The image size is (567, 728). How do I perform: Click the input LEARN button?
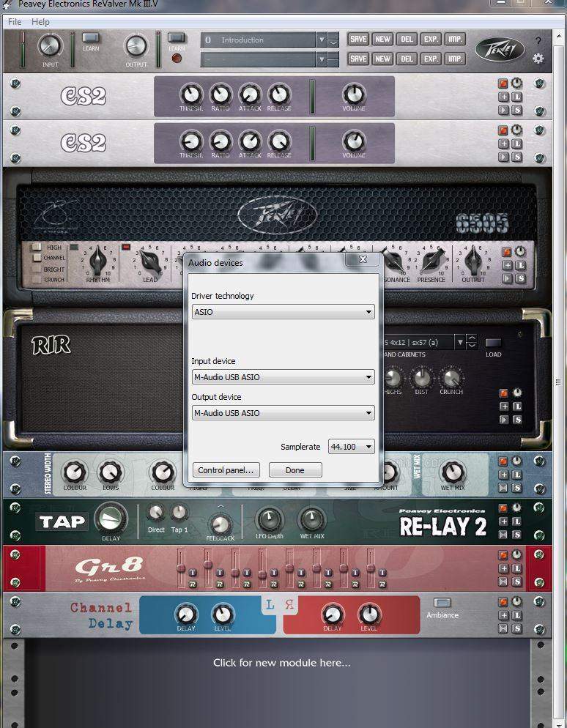91,38
